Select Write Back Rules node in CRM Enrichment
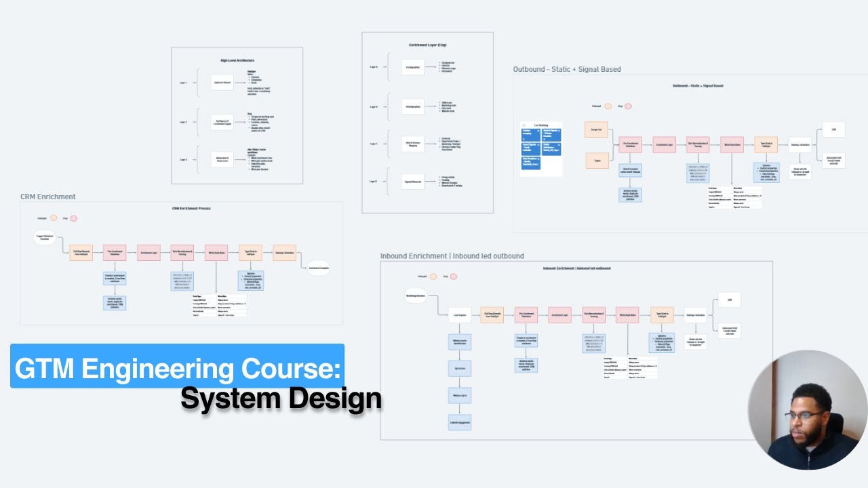 pos(216,253)
